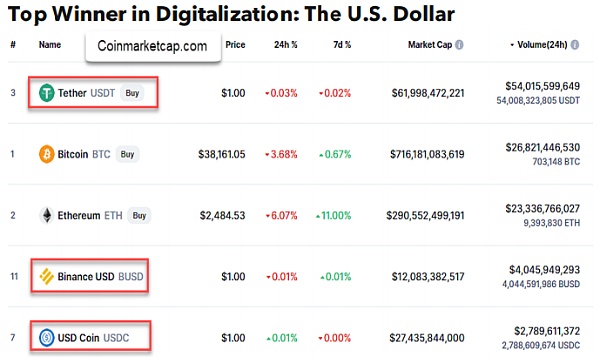Click the Name column header
Image resolution: width=600 pixels, height=363 pixels.
tap(50, 45)
